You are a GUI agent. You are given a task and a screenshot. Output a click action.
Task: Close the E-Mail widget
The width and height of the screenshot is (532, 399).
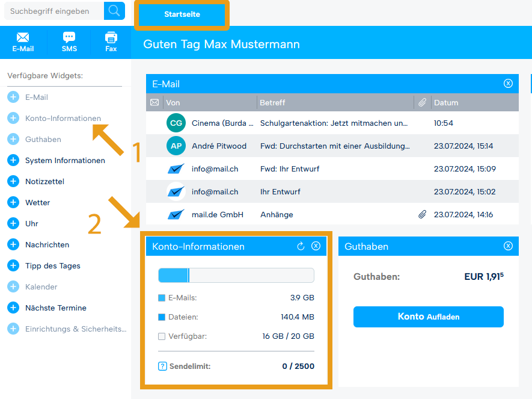[x=508, y=84]
